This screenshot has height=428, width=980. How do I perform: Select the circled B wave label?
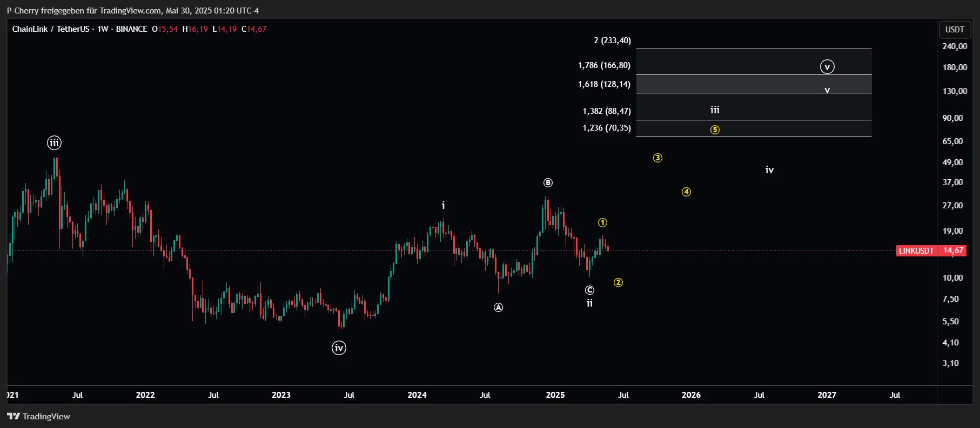point(548,183)
